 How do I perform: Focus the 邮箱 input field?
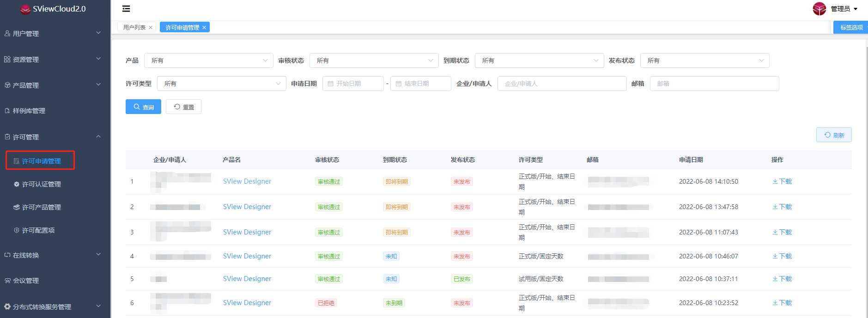715,84
